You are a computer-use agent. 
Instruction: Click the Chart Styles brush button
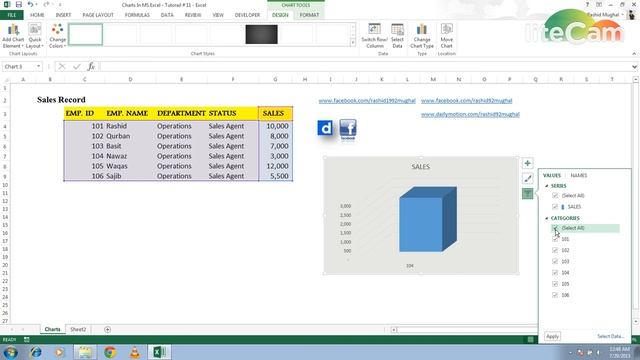point(527,178)
